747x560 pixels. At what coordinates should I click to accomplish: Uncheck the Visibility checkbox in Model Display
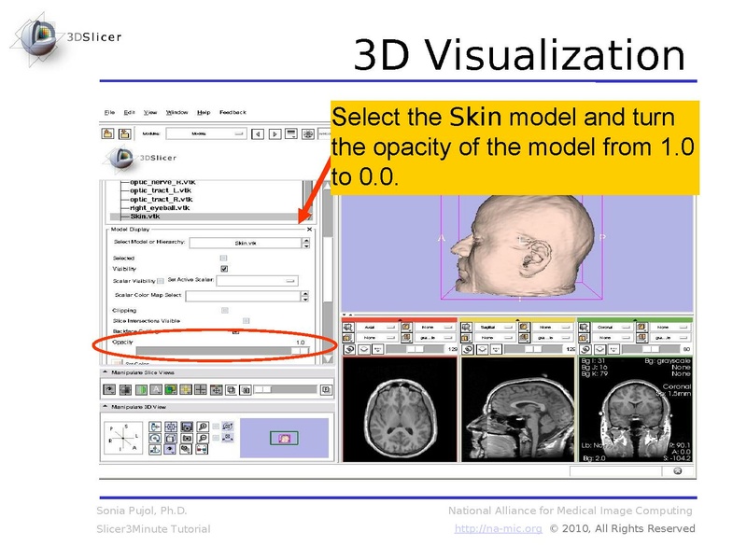pos(224,270)
